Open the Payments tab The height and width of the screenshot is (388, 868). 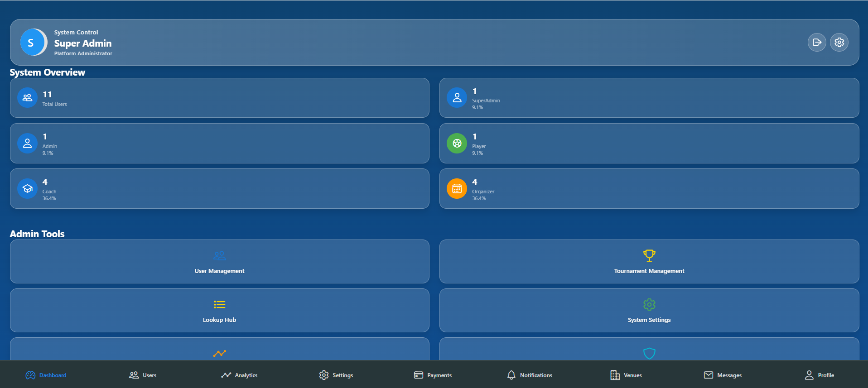click(x=433, y=375)
